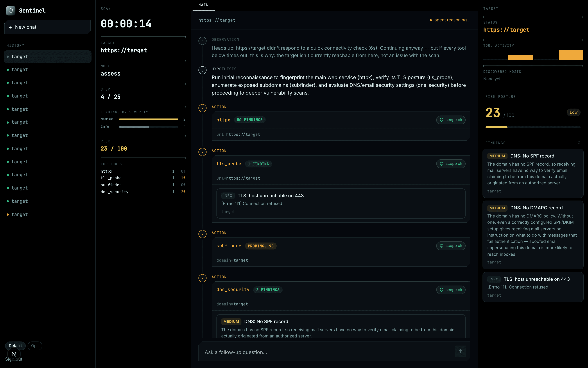This screenshot has width=588, height=368.
Task: Open the MAIN tab
Action: click(203, 5)
